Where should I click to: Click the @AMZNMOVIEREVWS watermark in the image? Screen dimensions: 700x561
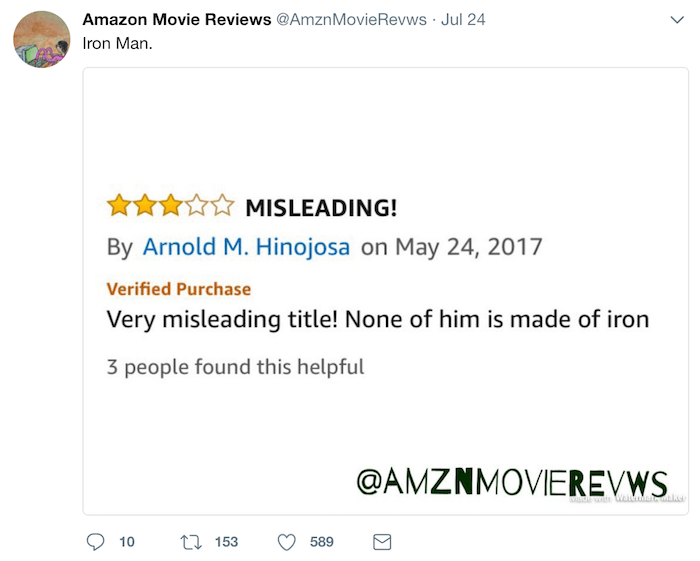[512, 482]
